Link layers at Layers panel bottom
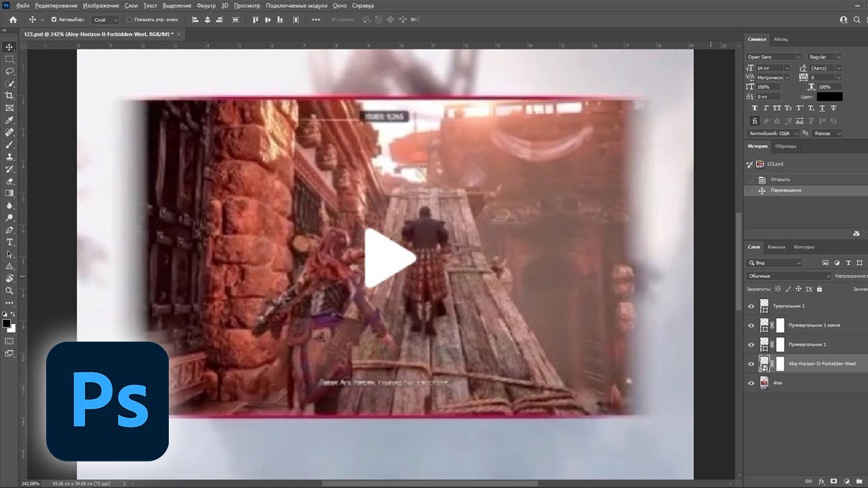This screenshot has height=488, width=868. pos(808,481)
